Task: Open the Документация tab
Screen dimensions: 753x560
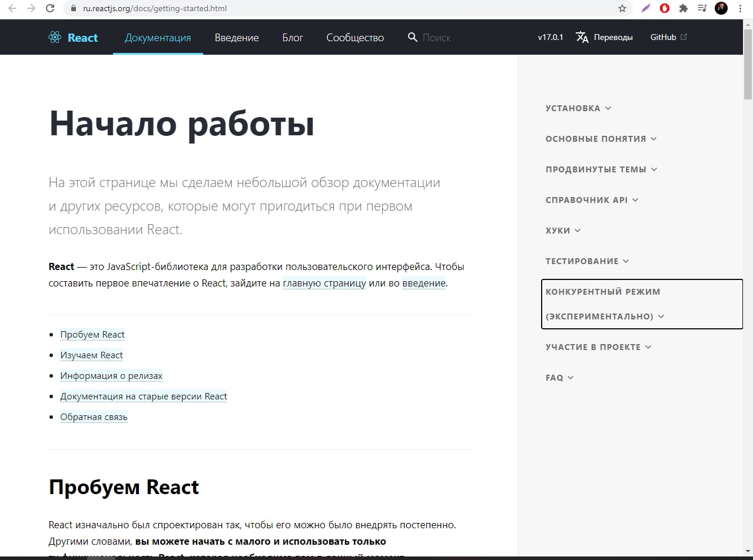Action: tap(158, 37)
